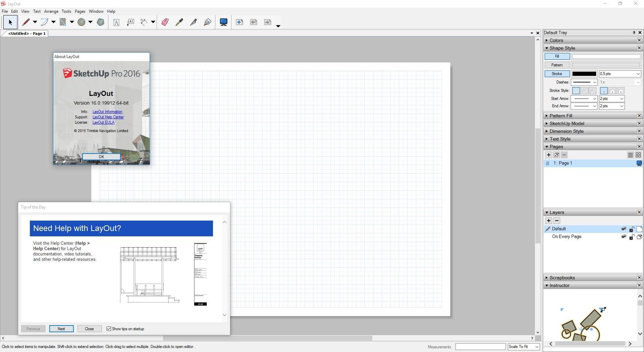Delete selected page with minus icon
Image resolution: width=644 pixels, height=352 pixels.
coord(564,155)
